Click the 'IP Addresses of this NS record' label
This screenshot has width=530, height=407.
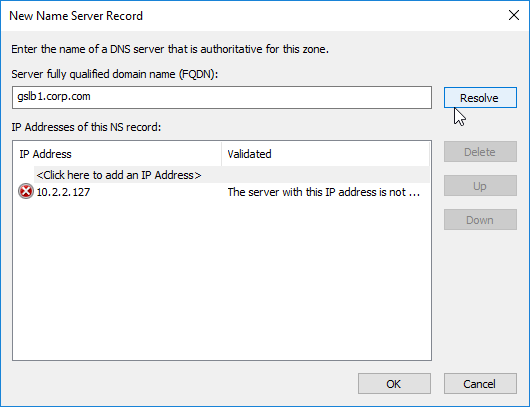coord(86,127)
